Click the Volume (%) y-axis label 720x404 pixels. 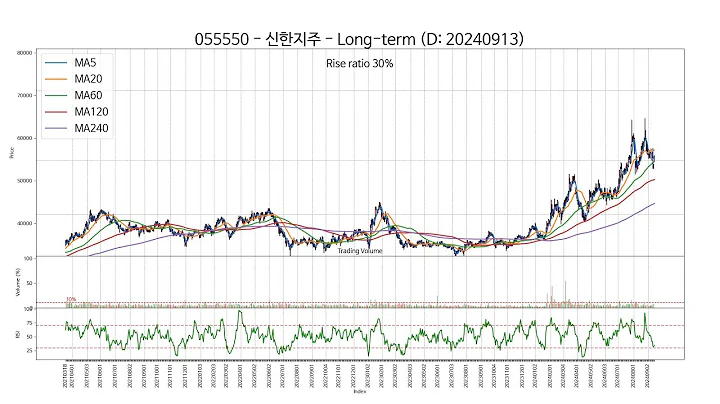click(18, 282)
